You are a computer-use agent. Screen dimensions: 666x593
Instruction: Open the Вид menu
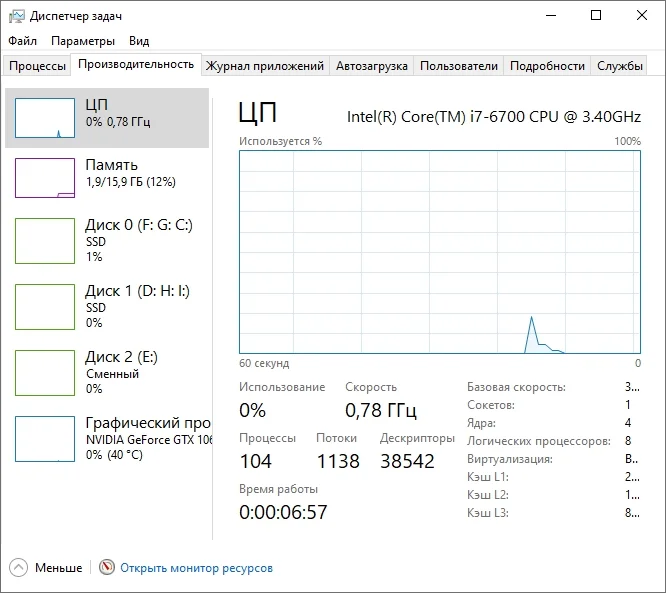click(139, 41)
